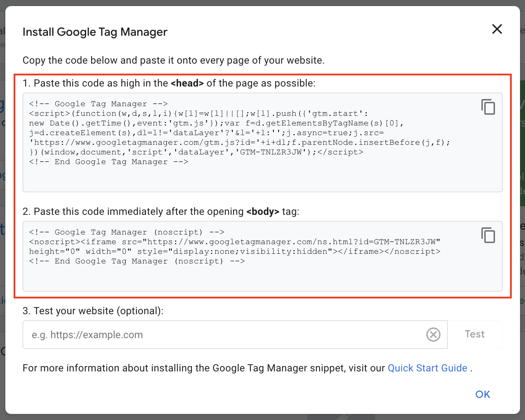
Task: Close the Install Google Tag Manager dialog
Action: pyautogui.click(x=497, y=29)
